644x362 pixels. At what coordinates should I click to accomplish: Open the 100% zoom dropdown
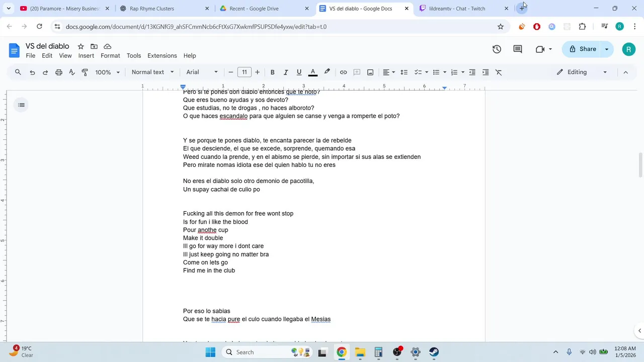(108, 72)
